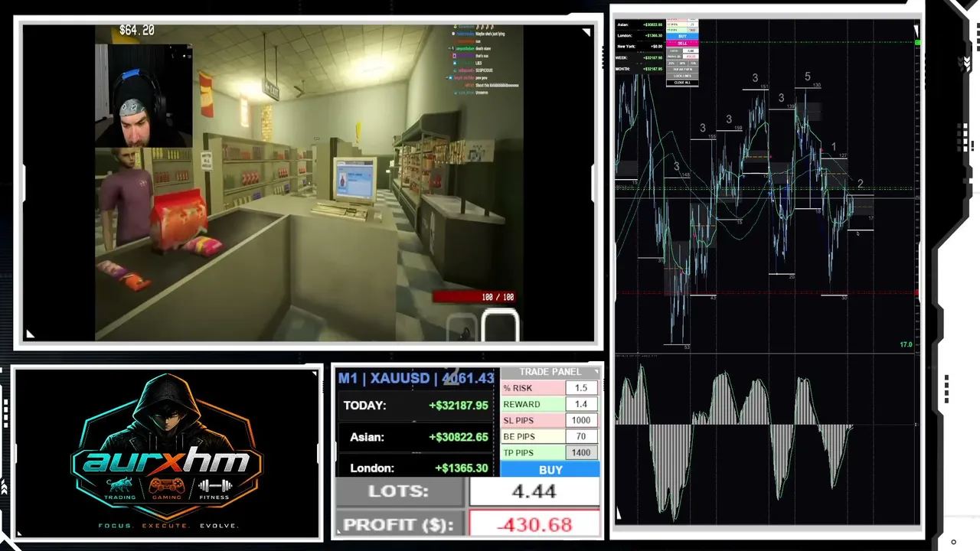Screen dimensions: 980x551
Task: Click the chat message "death stare"
Action: click(483, 49)
